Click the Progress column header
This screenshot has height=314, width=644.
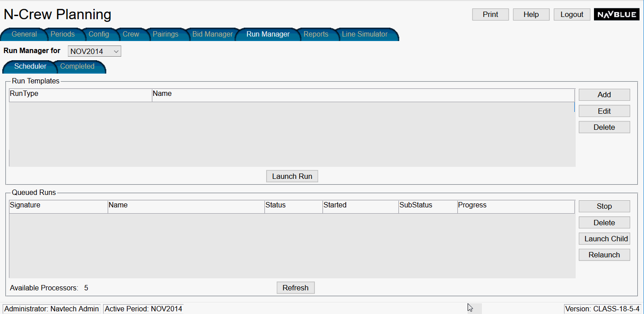(516, 207)
